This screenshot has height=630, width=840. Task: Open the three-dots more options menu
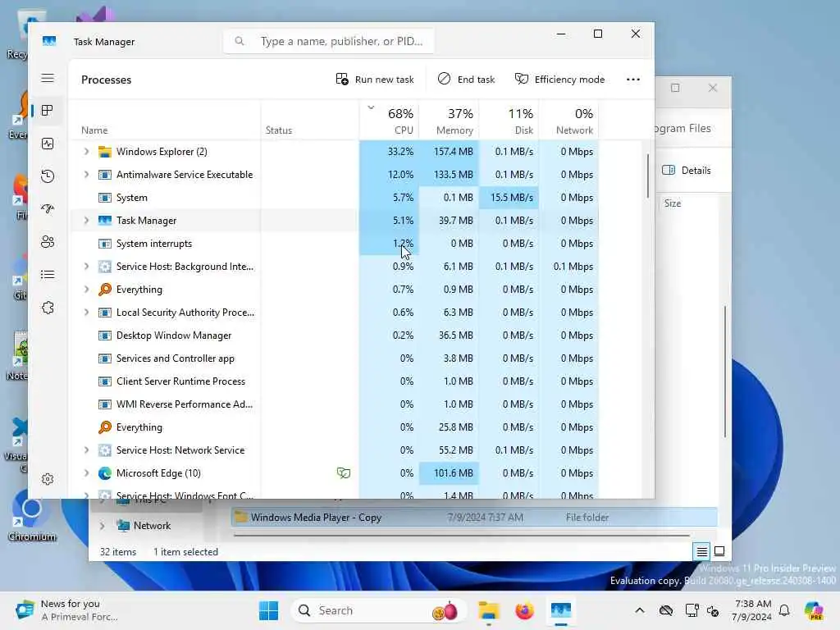tap(633, 80)
